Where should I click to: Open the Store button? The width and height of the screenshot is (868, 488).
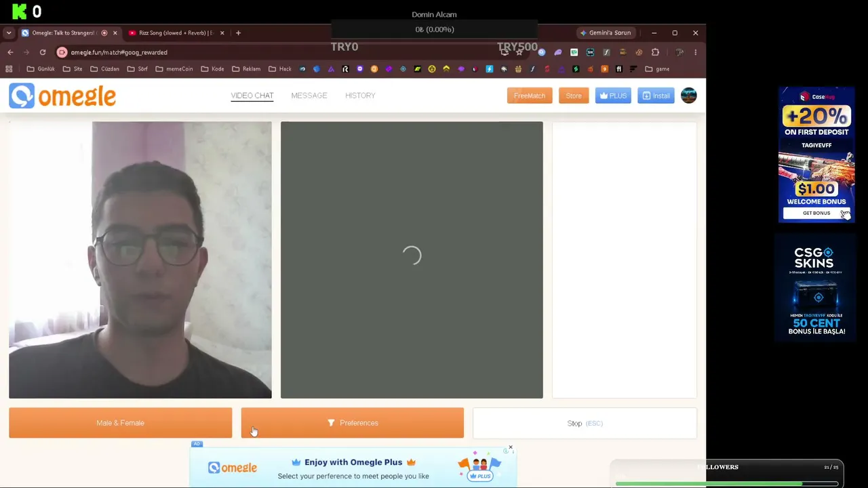[574, 96]
